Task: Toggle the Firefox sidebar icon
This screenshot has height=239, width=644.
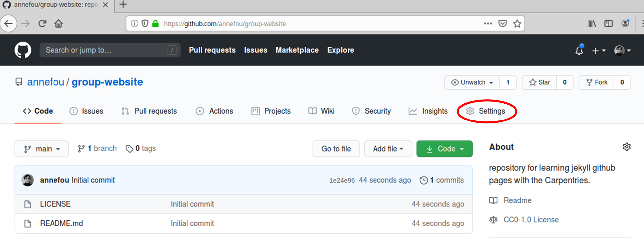Action: (608, 24)
